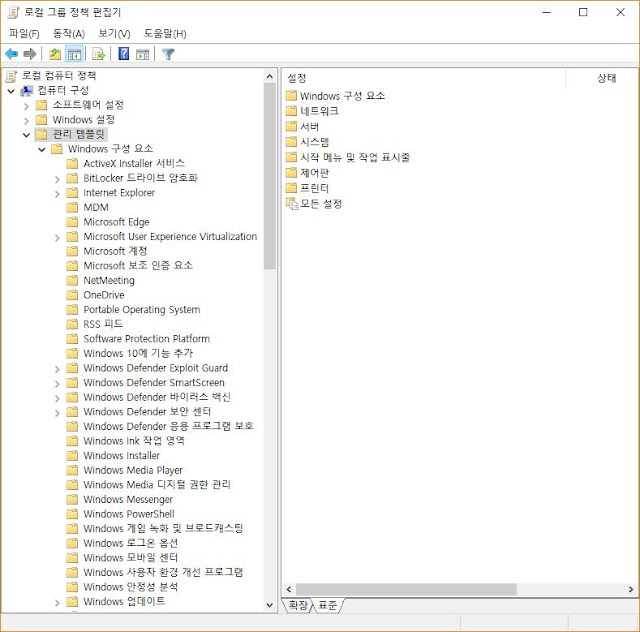Select Windows 로그온 옵션 in tree
Image resolution: width=640 pixels, height=632 pixels.
(131, 543)
